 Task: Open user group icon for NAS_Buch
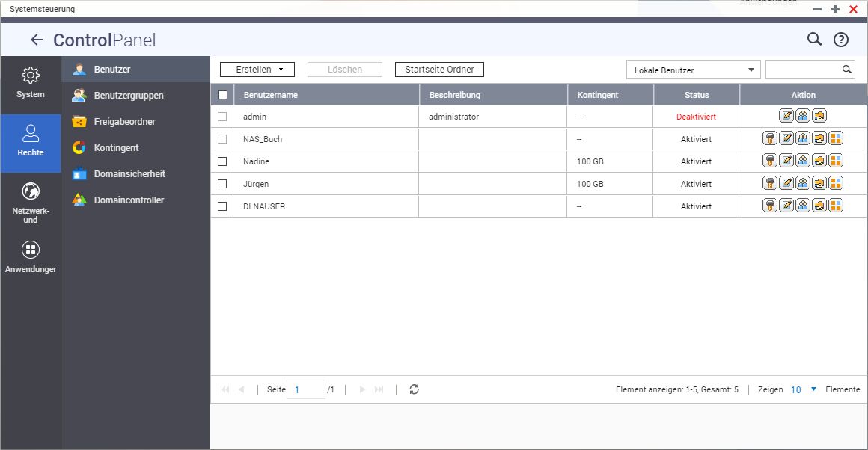pyautogui.click(x=803, y=138)
